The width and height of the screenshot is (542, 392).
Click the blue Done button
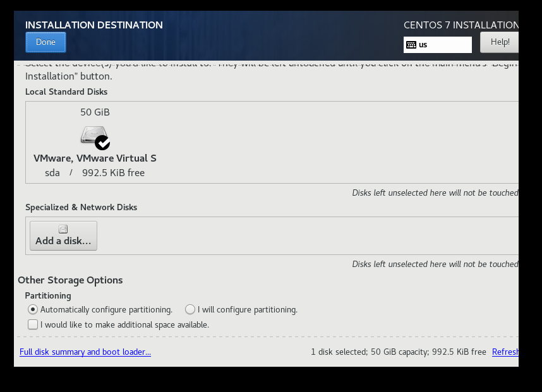coord(45,42)
